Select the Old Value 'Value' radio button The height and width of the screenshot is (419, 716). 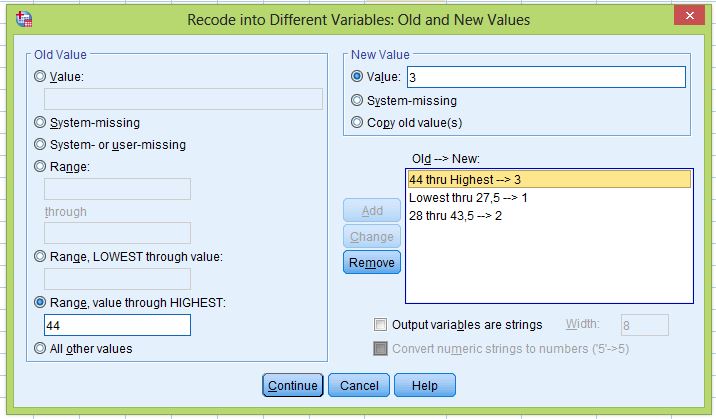[x=40, y=76]
